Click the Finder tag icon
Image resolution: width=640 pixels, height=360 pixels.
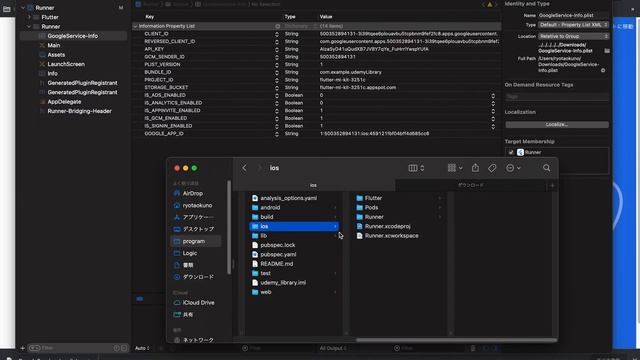(492, 168)
